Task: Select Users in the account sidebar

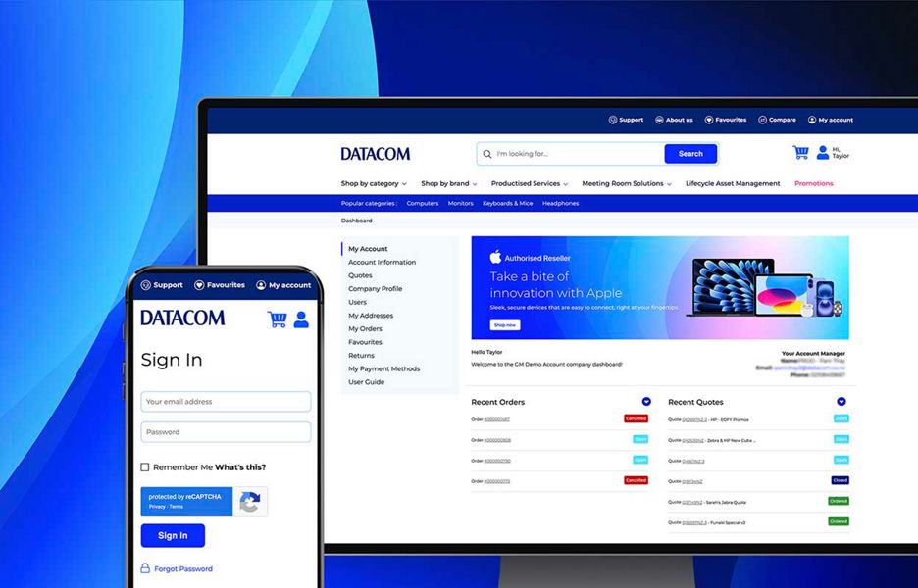Action: coord(357,303)
